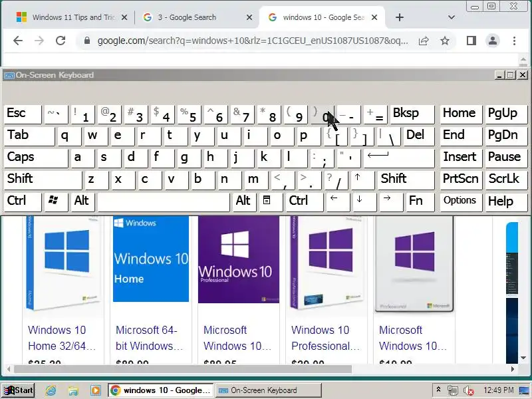532x399 pixels.
Task: Open Microsoft 64-bit Windows product link
Action: pyautogui.click(x=149, y=338)
